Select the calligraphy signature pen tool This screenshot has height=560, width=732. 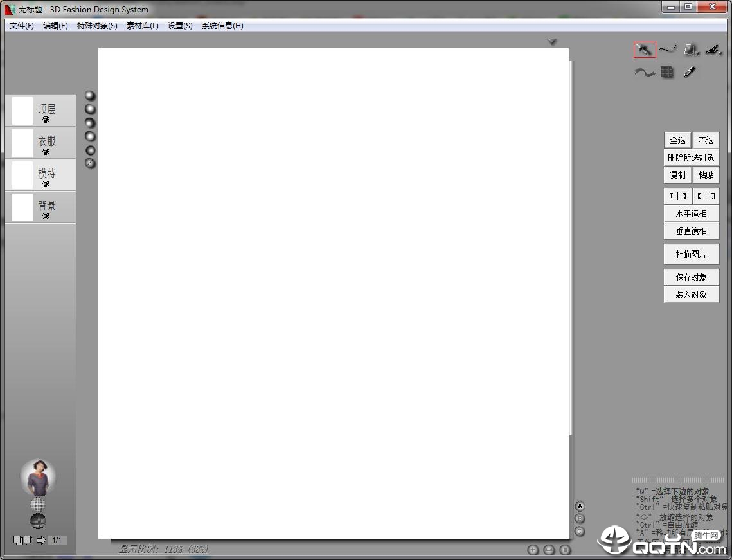coord(713,49)
